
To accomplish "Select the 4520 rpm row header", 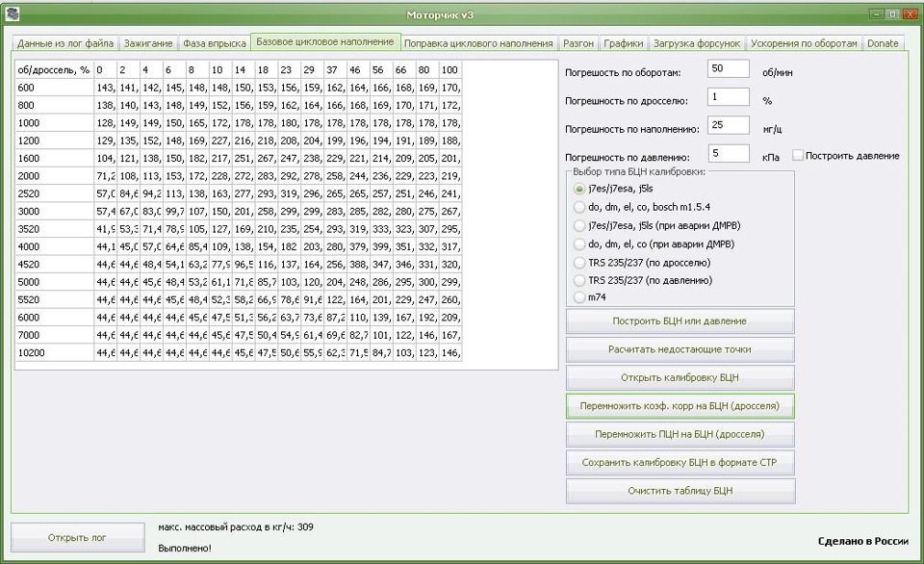I will (54, 265).
